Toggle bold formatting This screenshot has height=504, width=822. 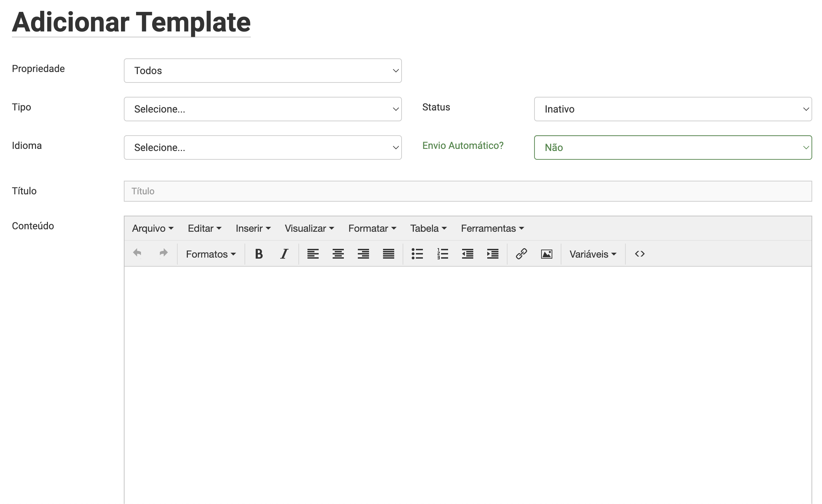click(x=259, y=254)
